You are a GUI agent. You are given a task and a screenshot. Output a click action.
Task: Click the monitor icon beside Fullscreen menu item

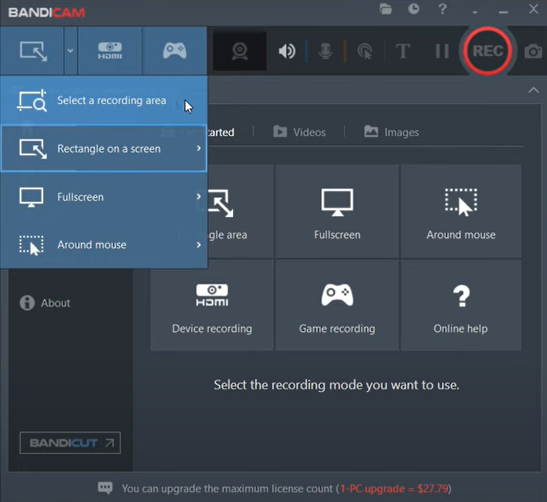31,197
